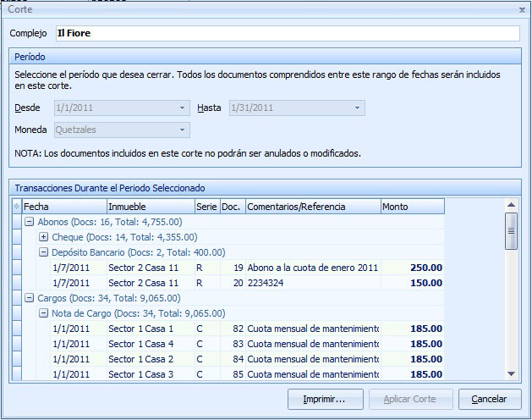Sort by the Inmueble column header
The height and width of the screenshot is (420, 532).
(x=149, y=207)
